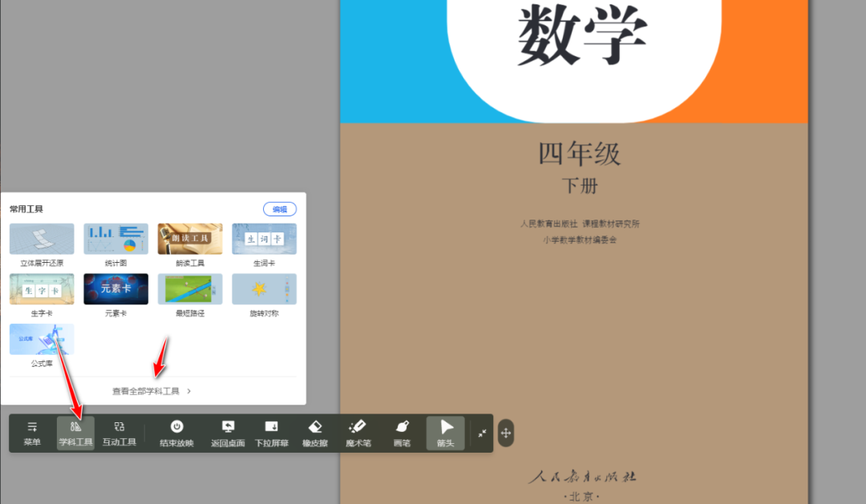
Task: Select the 橡皮擦 eraser tool
Action: (315, 433)
